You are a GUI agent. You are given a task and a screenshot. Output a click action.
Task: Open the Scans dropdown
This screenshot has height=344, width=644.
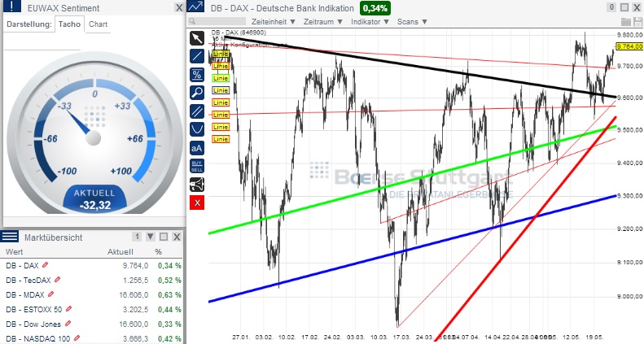click(x=412, y=22)
